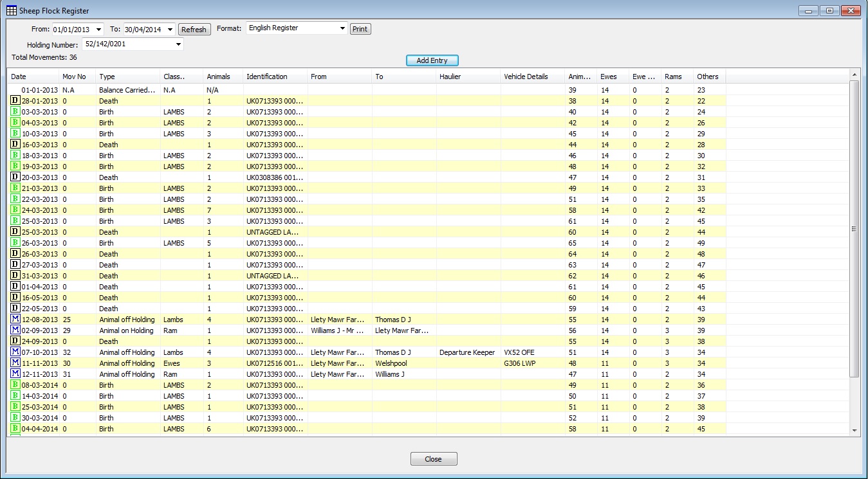The height and width of the screenshot is (479, 868).
Task: Click the Death icon on row 16-03-2013
Action: tap(15, 145)
